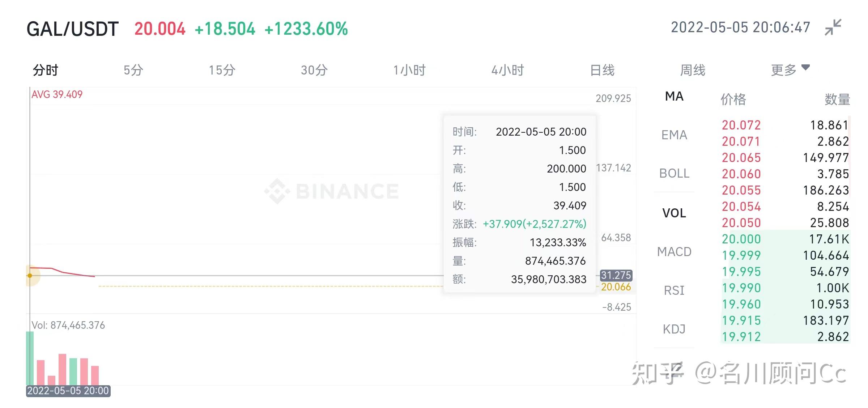Screen dimensions: 868x408
Task: Click the 20.072 sell order price
Action: pyautogui.click(x=741, y=125)
